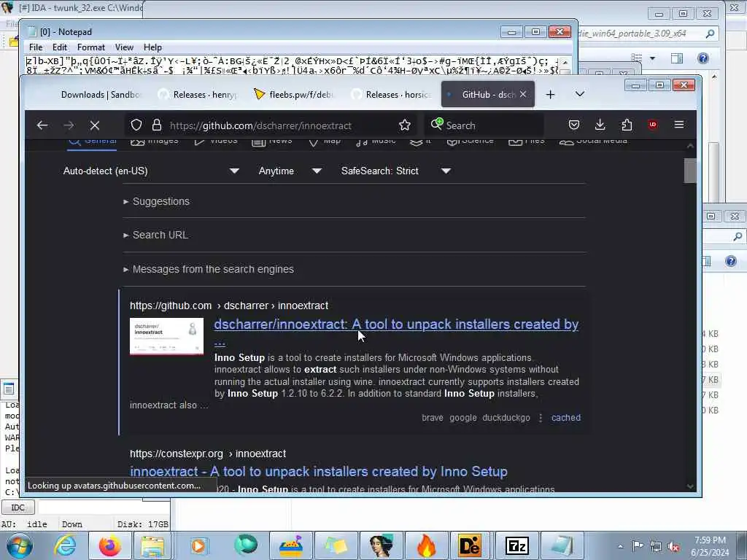
Task: Switch to fleebs.pw/f/deb tab
Action: [294, 94]
